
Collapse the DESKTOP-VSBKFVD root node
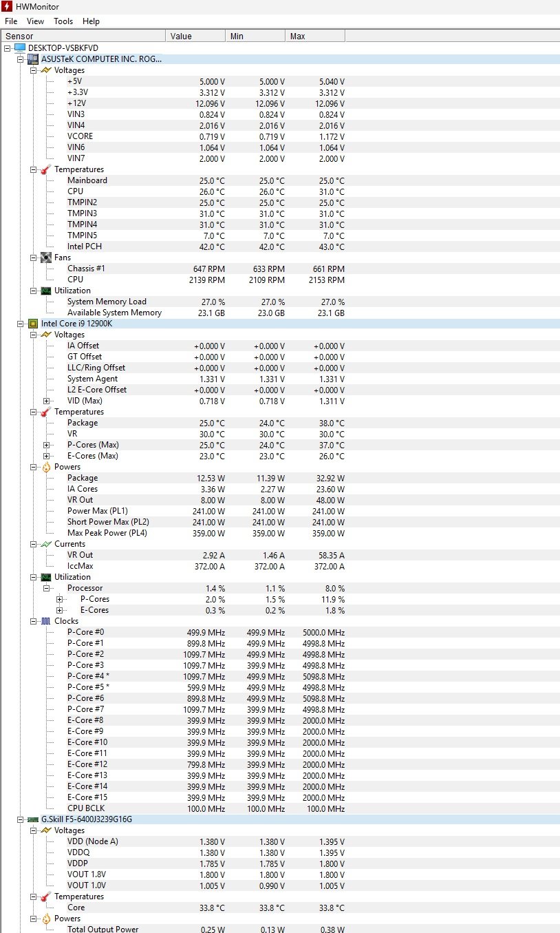8,48
